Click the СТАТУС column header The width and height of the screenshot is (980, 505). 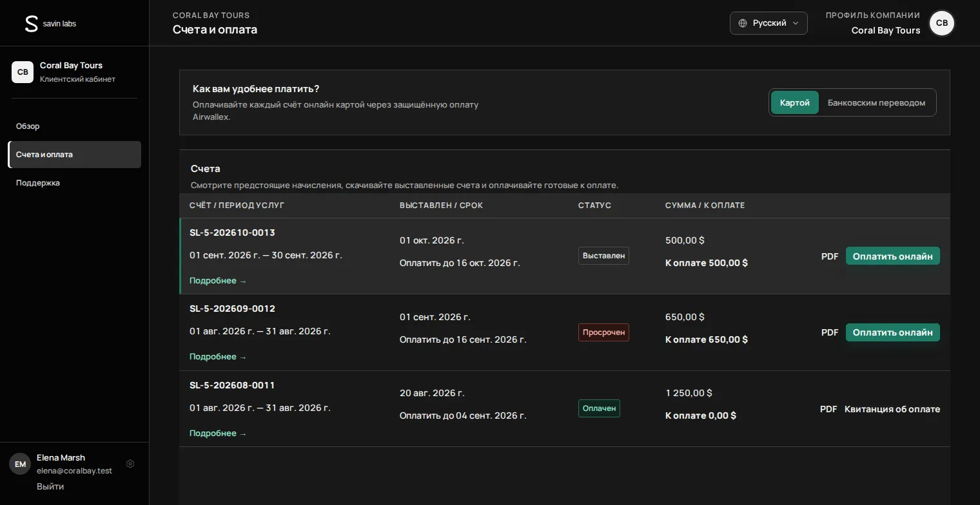594,205
